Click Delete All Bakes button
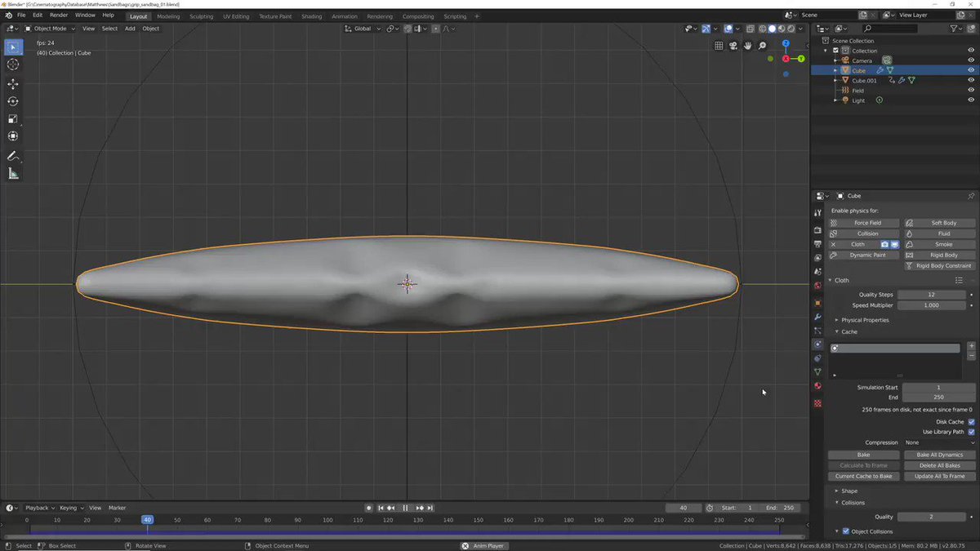980x551 pixels. coord(940,465)
